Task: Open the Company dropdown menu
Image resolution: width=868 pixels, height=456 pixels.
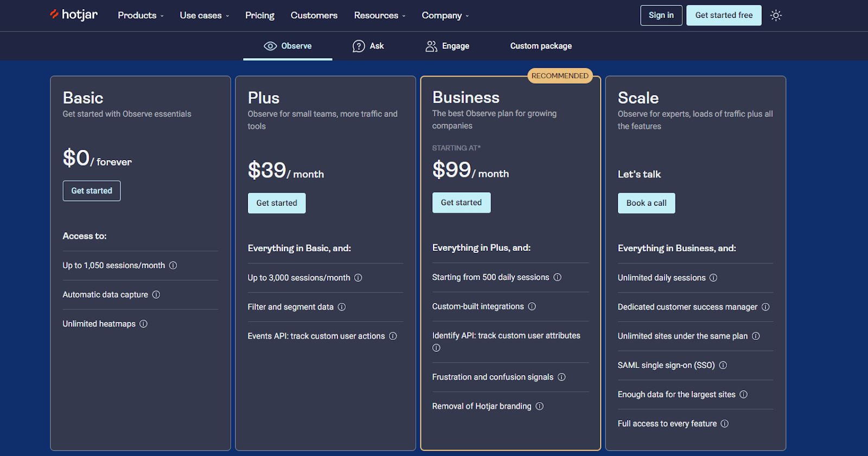Action: [445, 15]
